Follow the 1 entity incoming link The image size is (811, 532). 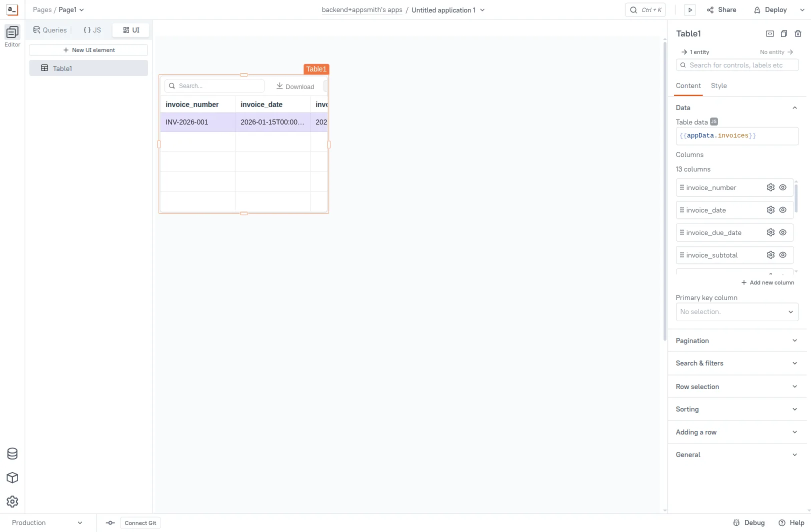[695, 52]
